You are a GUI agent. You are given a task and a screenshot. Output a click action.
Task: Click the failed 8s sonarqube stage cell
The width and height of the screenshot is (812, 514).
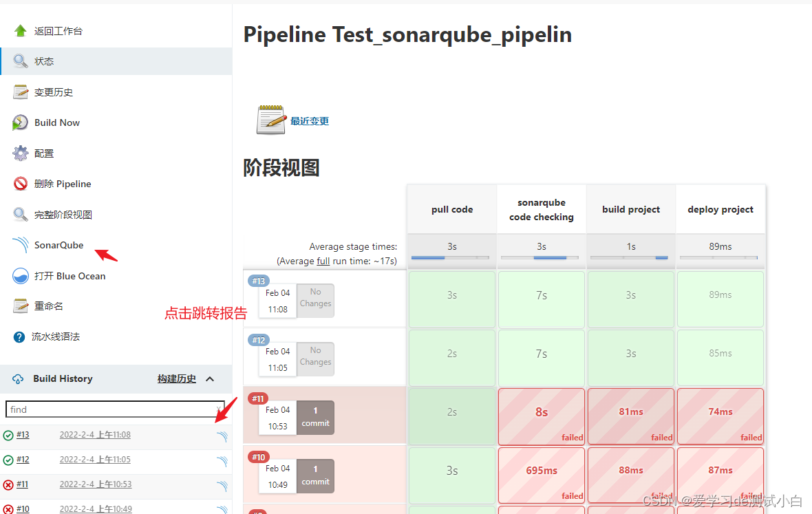point(542,416)
